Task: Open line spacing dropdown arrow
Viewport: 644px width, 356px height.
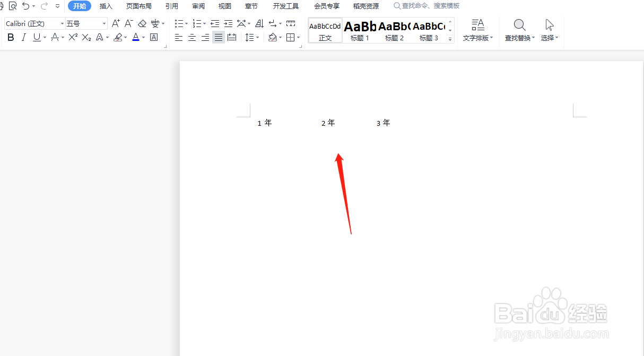Action: (257, 38)
